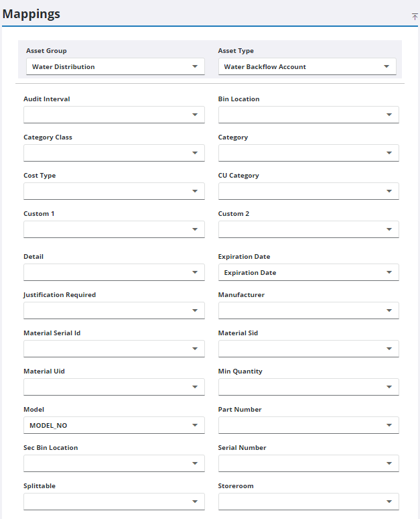Open the Justification Required dropdown

click(115, 310)
